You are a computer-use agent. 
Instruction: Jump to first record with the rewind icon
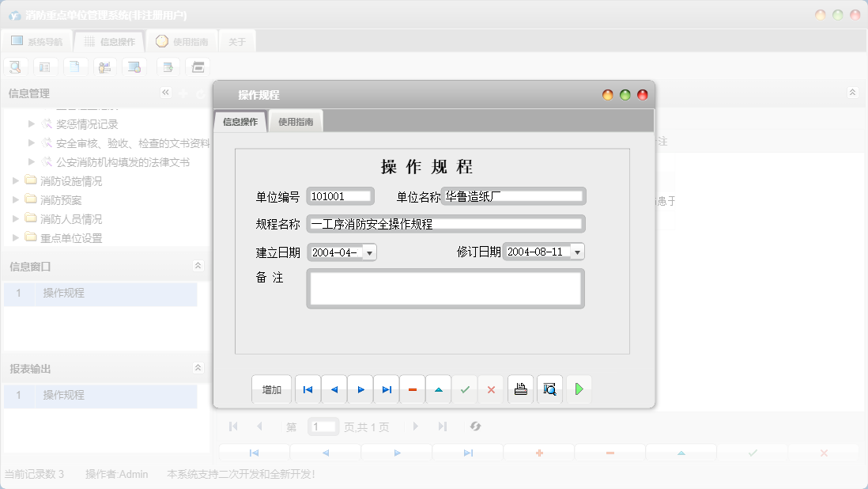click(308, 389)
